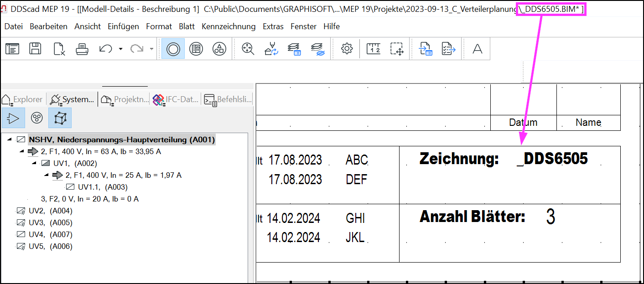Open settings with the gear icon
644x284 pixels.
(347, 49)
